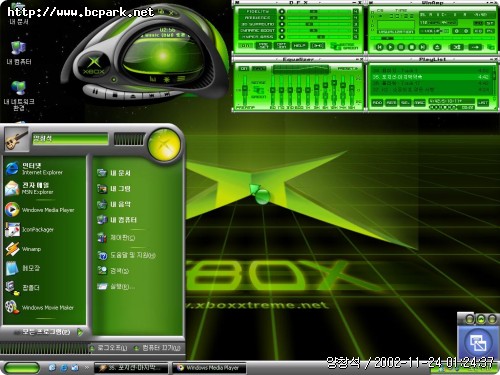Stop playback on Xbox media player
The width and height of the screenshot is (500, 375).
pyautogui.click(x=115, y=95)
